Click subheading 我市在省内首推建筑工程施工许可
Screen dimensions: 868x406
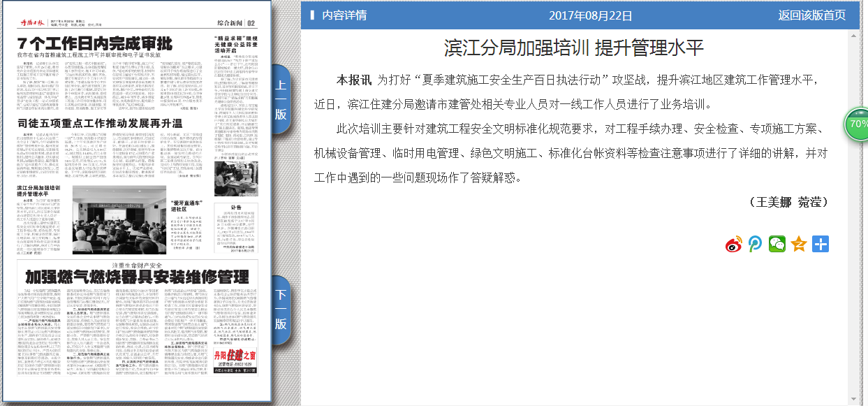[89, 55]
